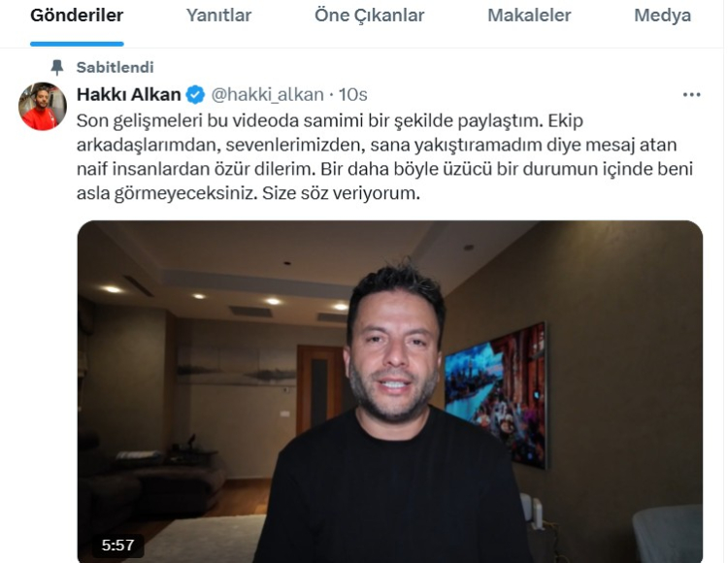Open the Makaleler tab
Screen dimensions: 728x563
529,16
